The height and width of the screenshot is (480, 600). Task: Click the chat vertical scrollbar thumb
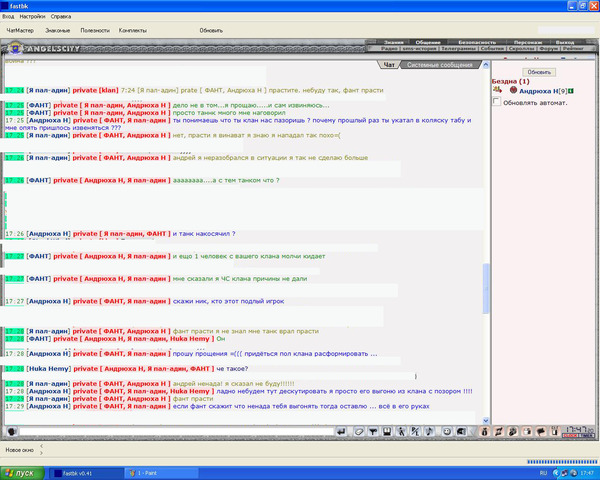point(486,288)
